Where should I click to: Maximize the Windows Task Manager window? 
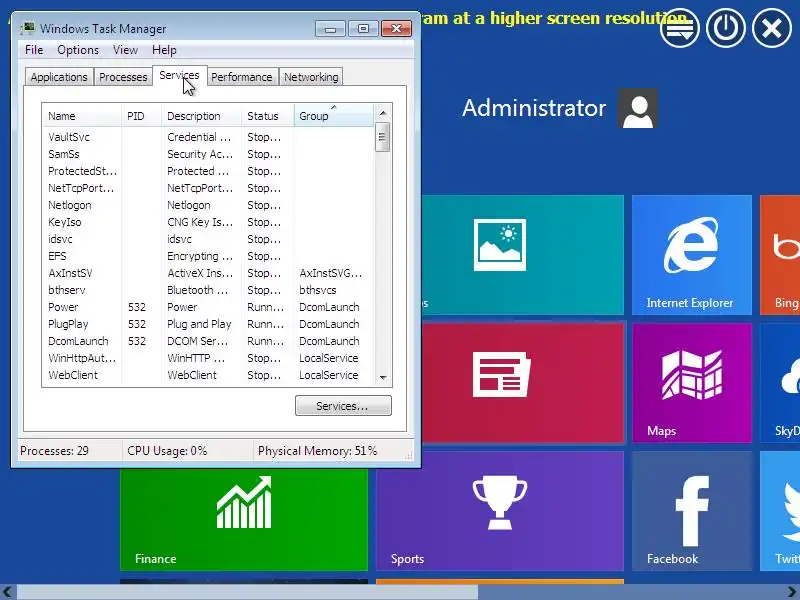pyautogui.click(x=363, y=29)
